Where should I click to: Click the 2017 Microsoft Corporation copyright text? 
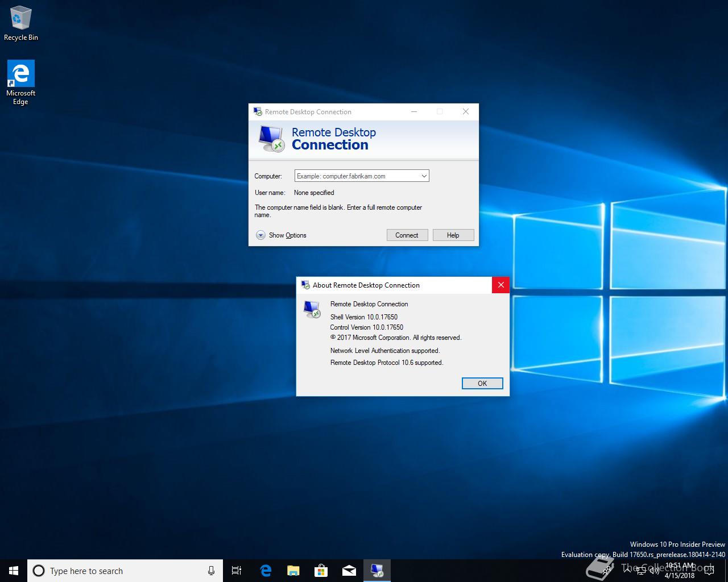tap(396, 338)
